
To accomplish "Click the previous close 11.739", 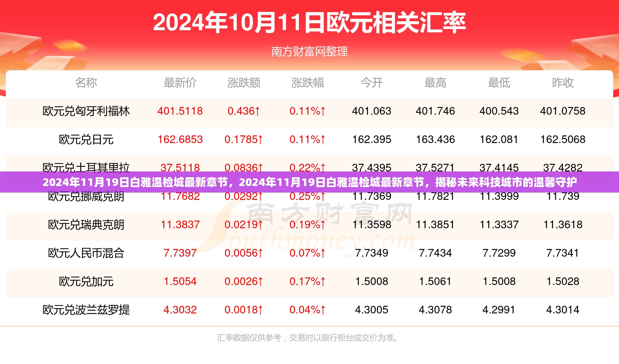I will (x=563, y=197).
